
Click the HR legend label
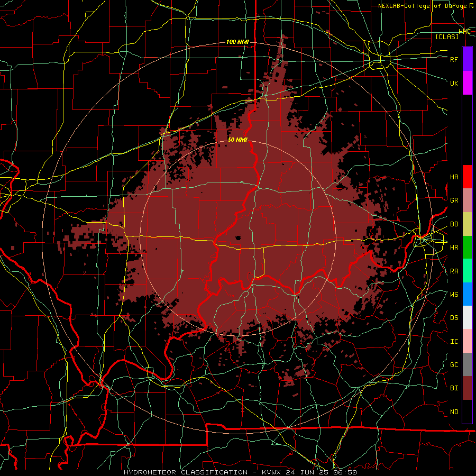coord(454,248)
